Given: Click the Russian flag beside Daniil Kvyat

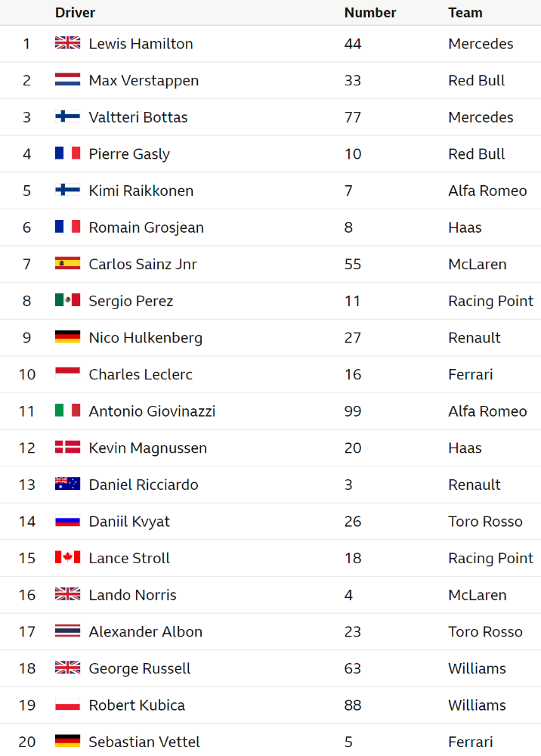Looking at the screenshot, I should pyautogui.click(x=67, y=521).
